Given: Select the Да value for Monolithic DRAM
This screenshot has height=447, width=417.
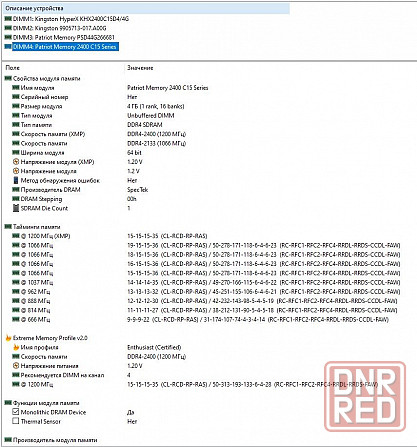Looking at the screenshot, I should click(x=130, y=412).
